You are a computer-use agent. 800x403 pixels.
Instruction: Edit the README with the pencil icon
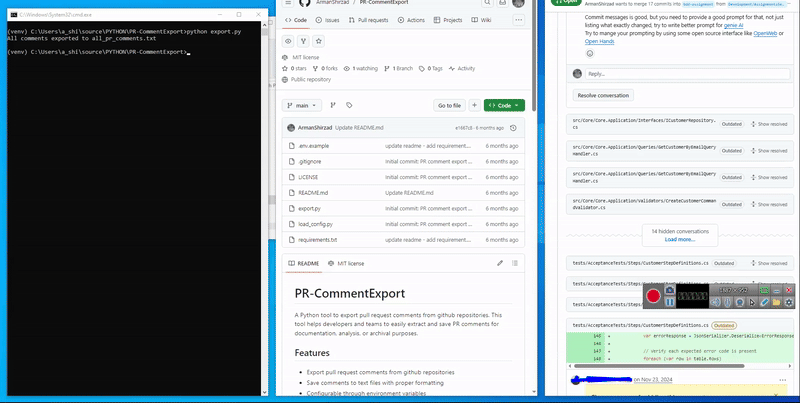500,263
